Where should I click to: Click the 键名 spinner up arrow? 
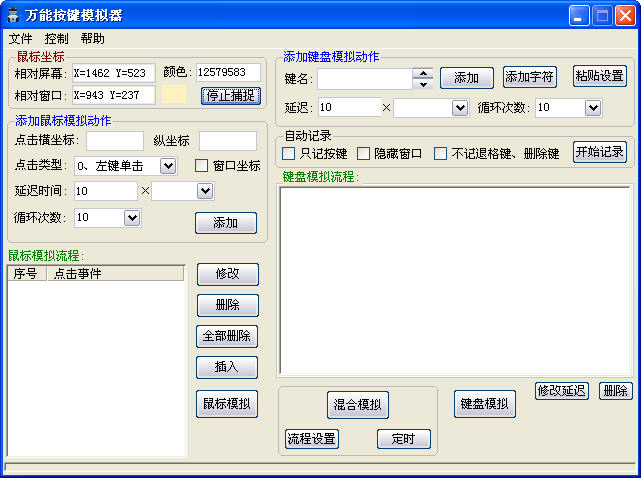tap(423, 73)
